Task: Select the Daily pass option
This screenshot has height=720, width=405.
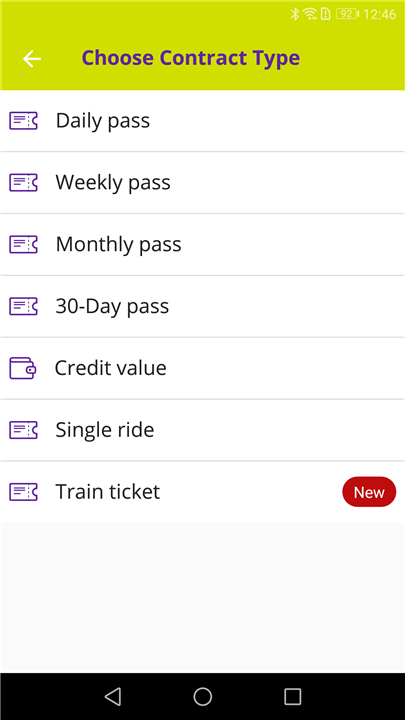Action: tap(202, 121)
